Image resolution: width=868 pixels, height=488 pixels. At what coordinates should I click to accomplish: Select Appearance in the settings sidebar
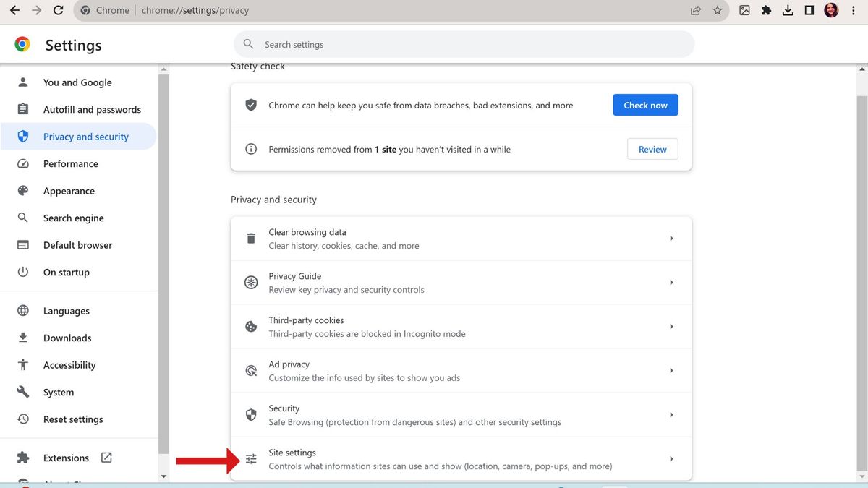pyautogui.click(x=69, y=190)
